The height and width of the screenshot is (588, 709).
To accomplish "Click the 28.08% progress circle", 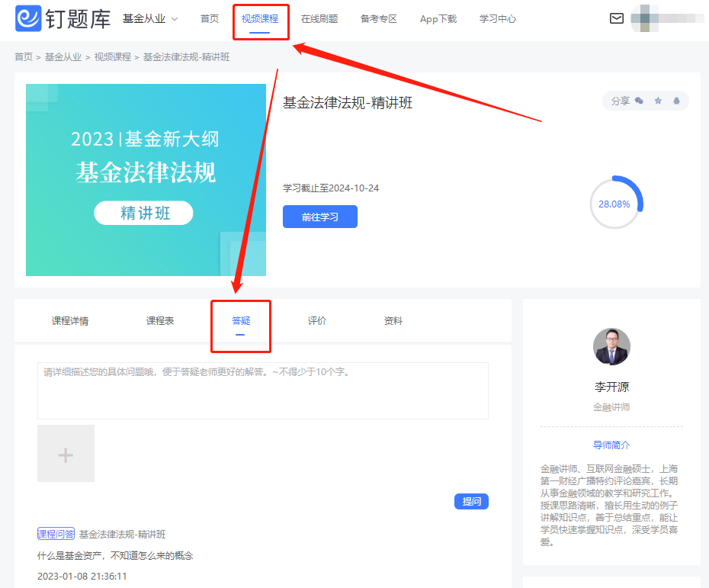I will click(x=614, y=204).
